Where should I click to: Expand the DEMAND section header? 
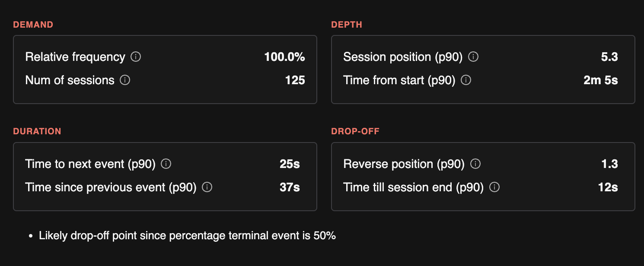33,25
